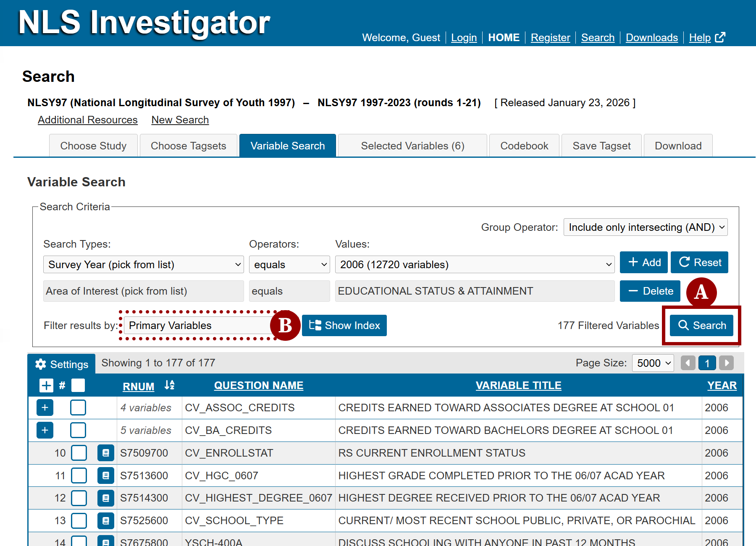
Task: Check the CV_ASSOC_CREDITS group checkbox
Action: (78, 408)
